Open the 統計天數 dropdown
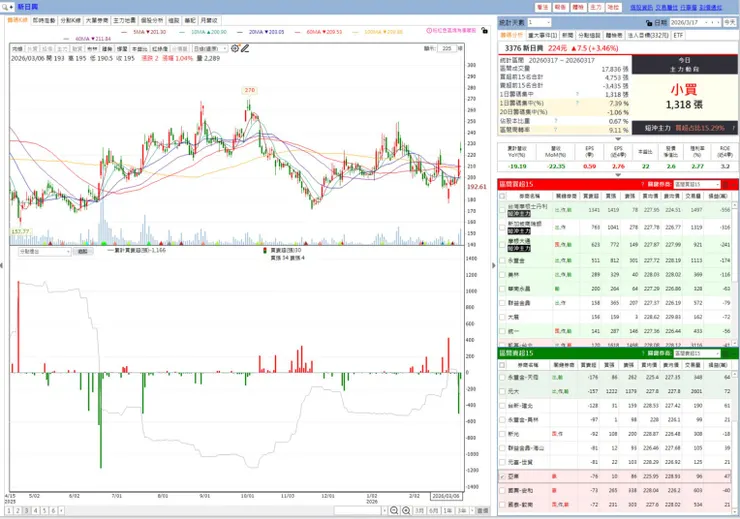The width and height of the screenshot is (740, 519). [539, 22]
